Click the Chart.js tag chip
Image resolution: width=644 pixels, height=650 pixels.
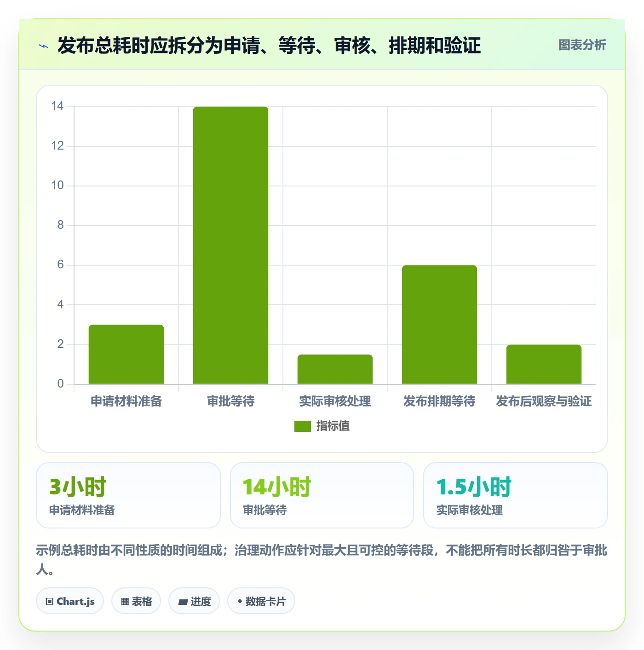click(70, 601)
